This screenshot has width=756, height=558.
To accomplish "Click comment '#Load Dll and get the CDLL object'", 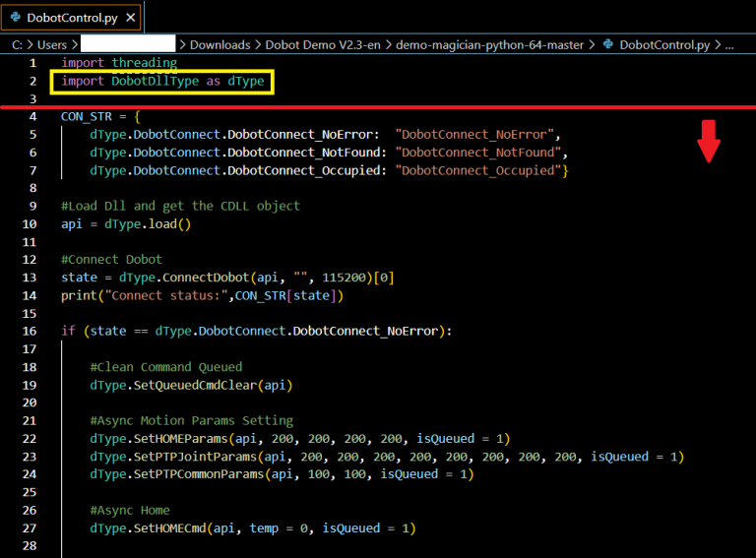I will pyautogui.click(x=180, y=207).
